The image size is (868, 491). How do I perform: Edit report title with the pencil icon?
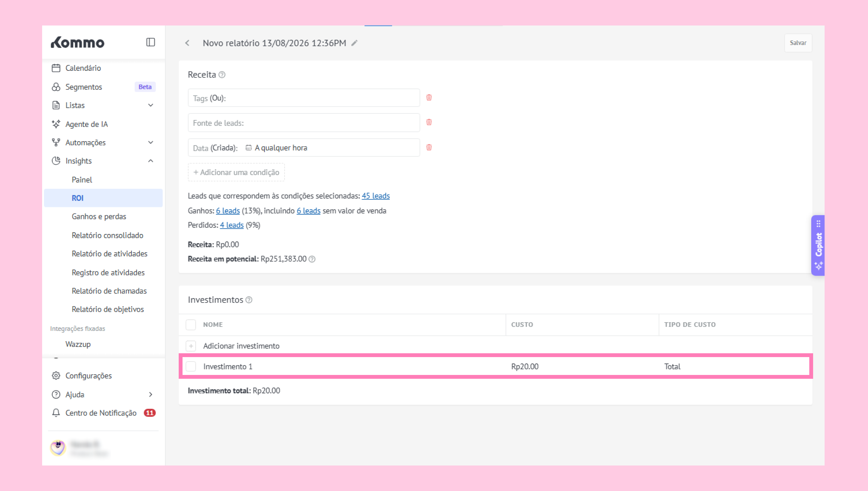[354, 43]
